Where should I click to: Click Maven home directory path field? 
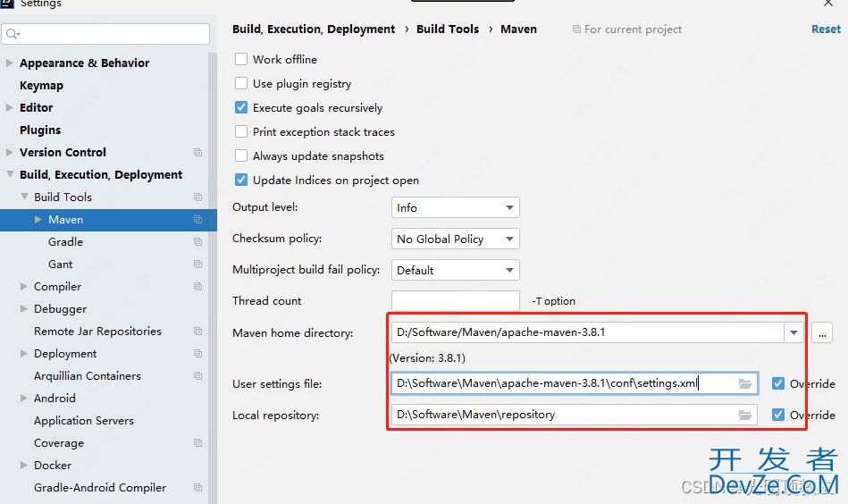588,332
